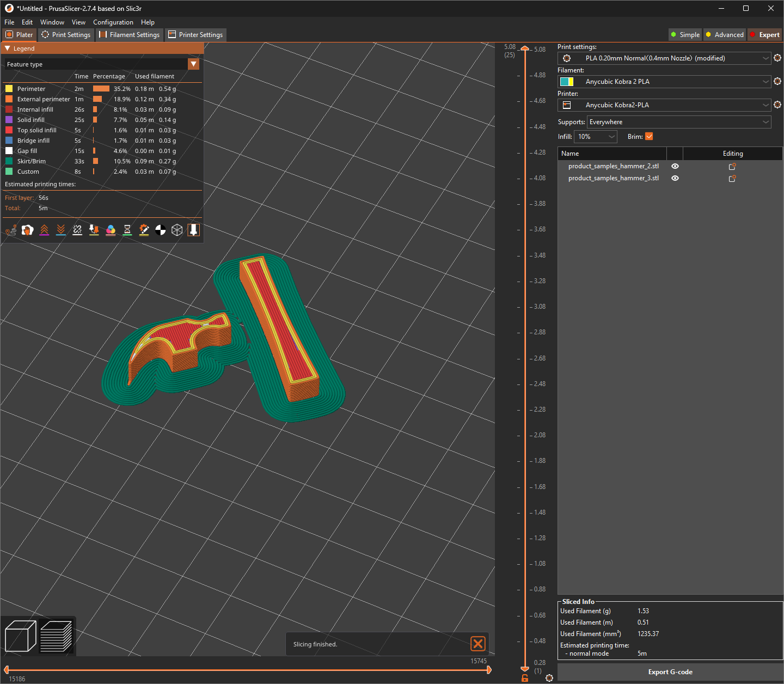Open the Feature type view dropdown

click(x=194, y=64)
